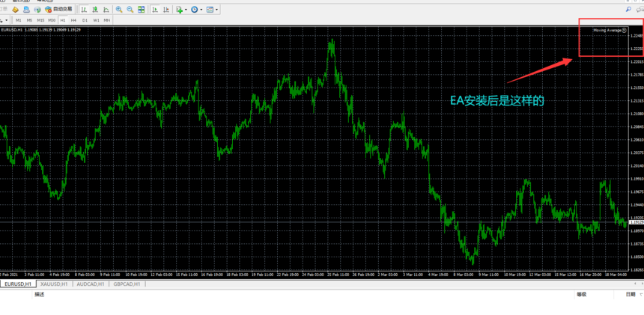
Task: Switch chart to line chart mode
Action: [106, 10]
